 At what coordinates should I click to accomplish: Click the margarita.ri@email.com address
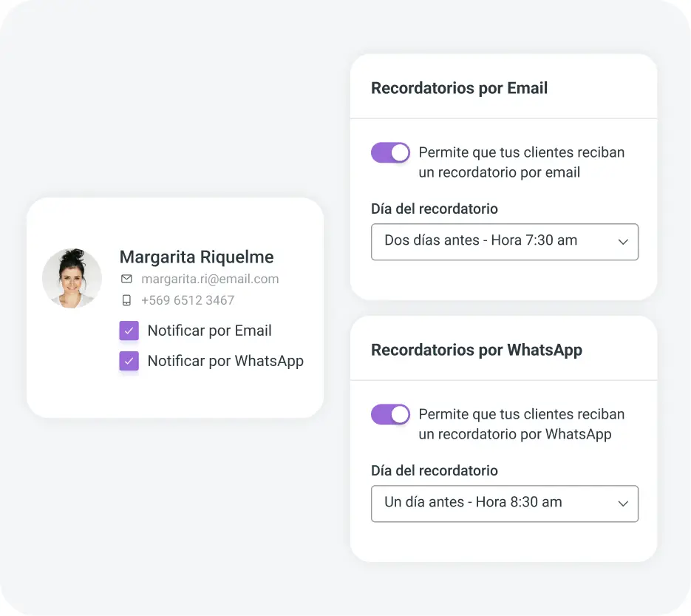210,279
